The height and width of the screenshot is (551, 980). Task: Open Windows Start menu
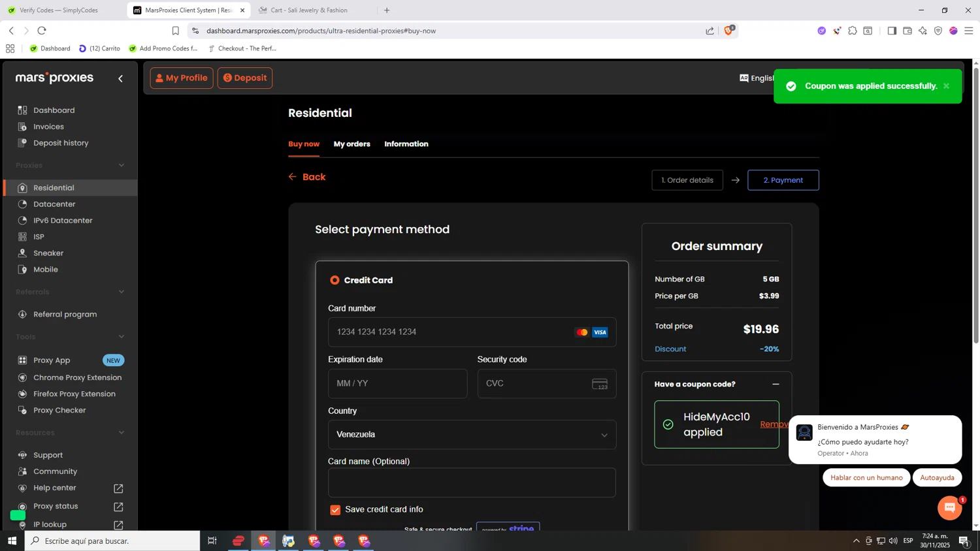12,541
